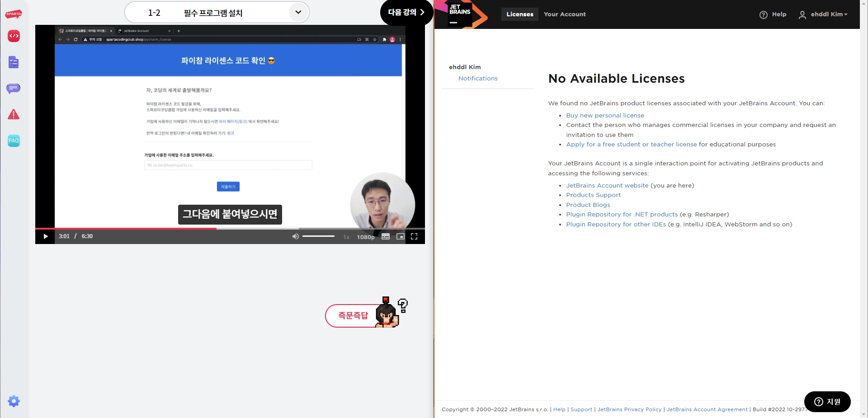
Task: Open Notifications in left panel
Action: click(478, 78)
